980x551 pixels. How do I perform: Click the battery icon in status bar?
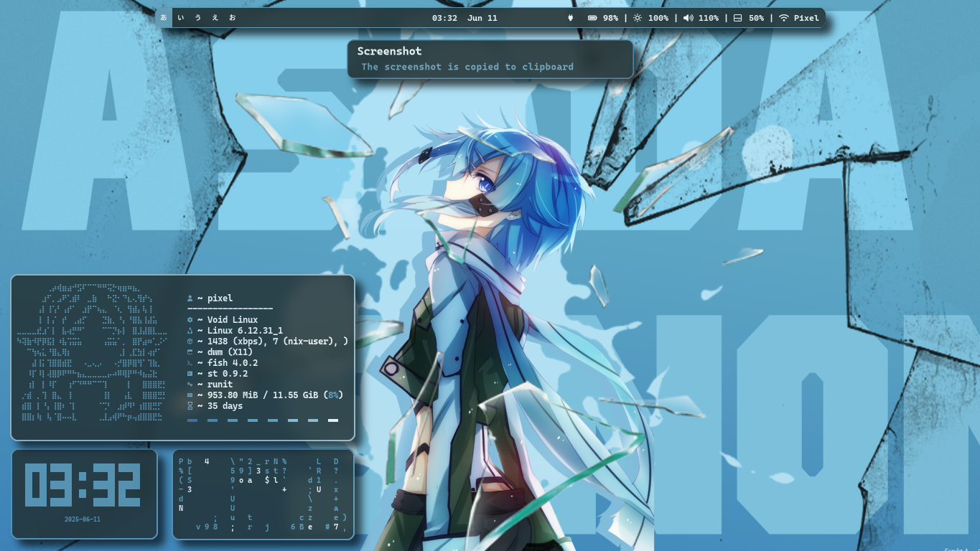(592, 18)
